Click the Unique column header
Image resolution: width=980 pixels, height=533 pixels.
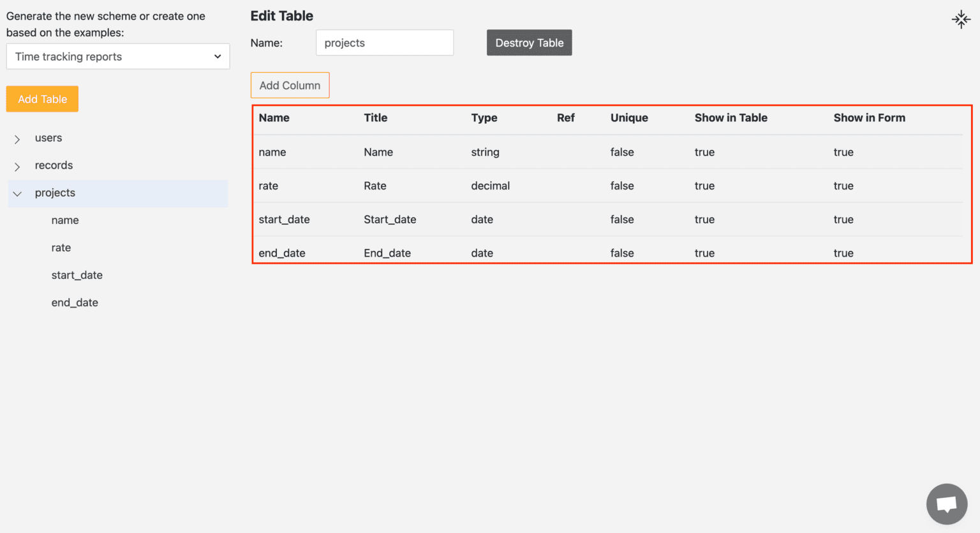tap(629, 117)
